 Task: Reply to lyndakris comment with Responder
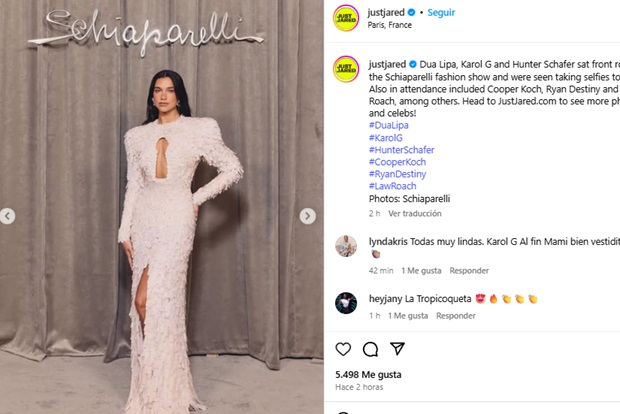[x=469, y=271]
